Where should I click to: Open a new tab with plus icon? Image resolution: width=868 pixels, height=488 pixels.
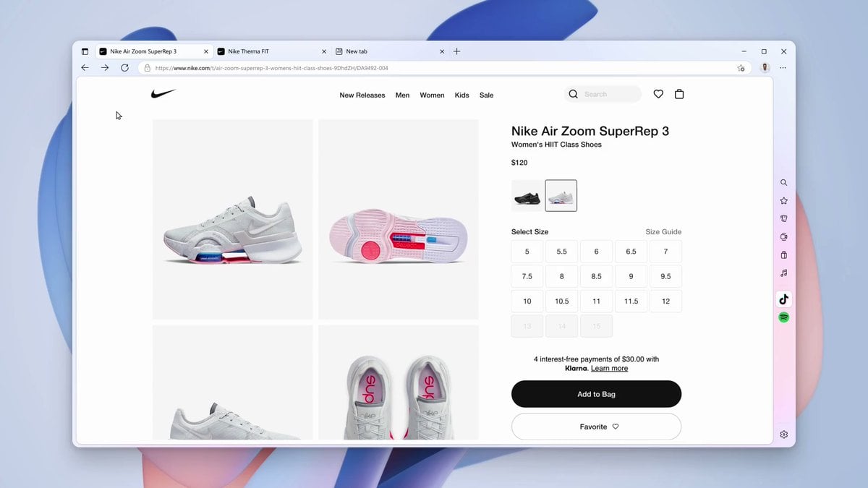[x=456, y=51]
